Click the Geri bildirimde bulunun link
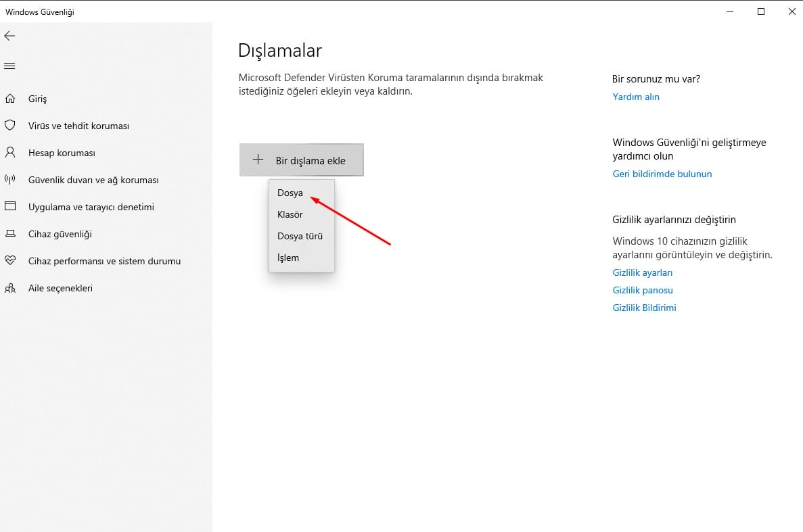This screenshot has width=803, height=532. pos(662,174)
